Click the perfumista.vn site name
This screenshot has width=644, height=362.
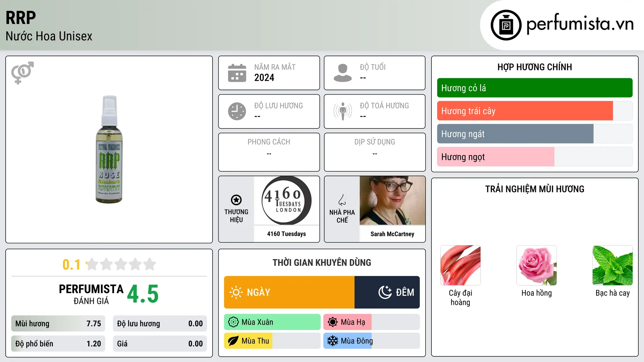tap(580, 24)
